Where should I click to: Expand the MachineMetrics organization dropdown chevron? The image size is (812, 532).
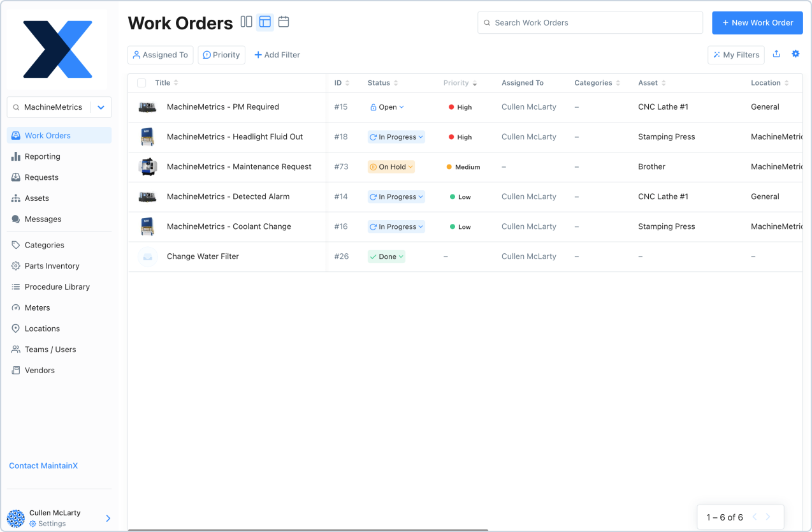pos(101,107)
